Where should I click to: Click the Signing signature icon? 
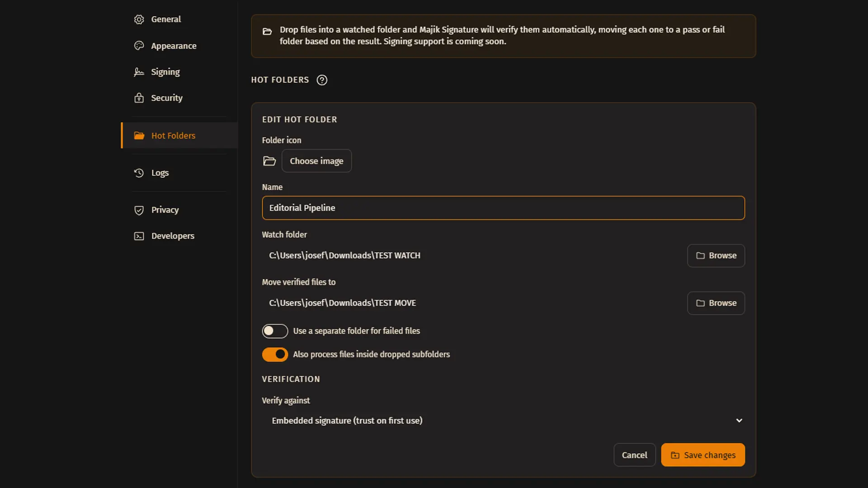click(139, 72)
